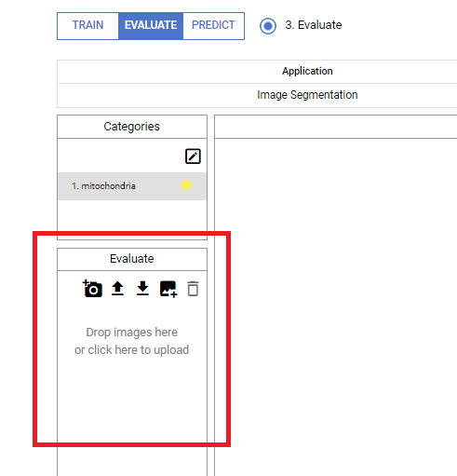Select the 1. mitochondria category row
Viewport: 457px width, 476px height.
(x=132, y=186)
